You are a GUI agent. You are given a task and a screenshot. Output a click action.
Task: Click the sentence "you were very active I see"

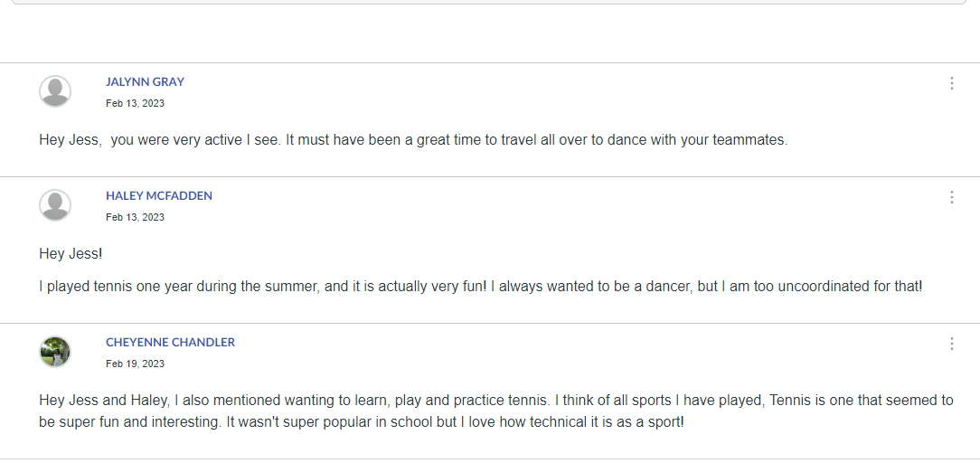coord(194,140)
